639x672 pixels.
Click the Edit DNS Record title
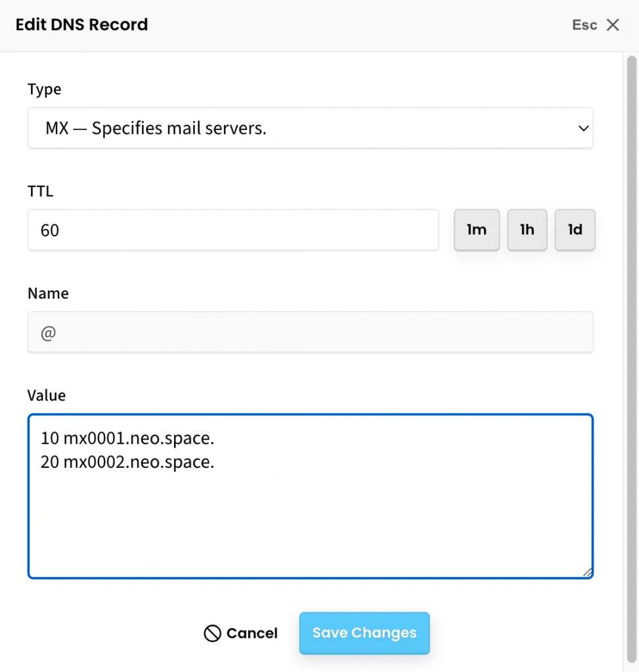tap(81, 25)
